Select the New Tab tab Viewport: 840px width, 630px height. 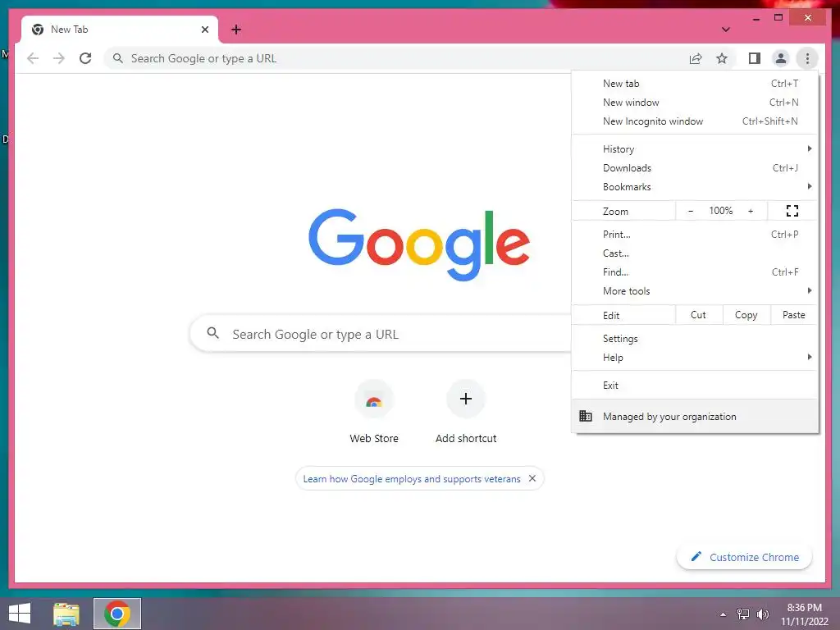(120, 30)
